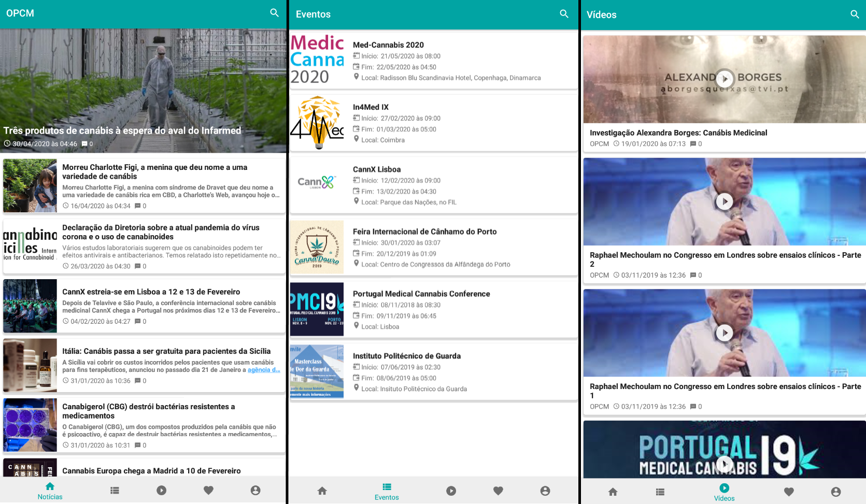
Task: Click comment icon on Alexandra Borges video
Action: (693, 143)
